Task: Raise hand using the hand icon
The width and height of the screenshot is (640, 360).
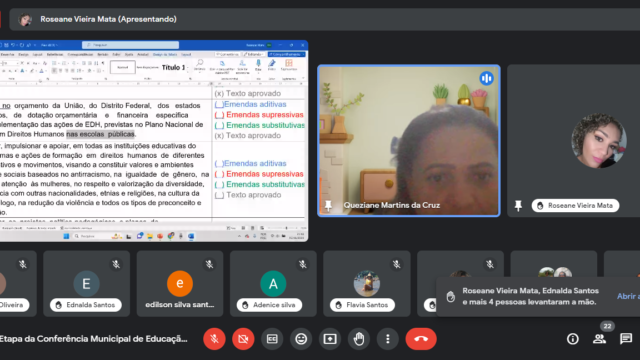Action: point(359,339)
